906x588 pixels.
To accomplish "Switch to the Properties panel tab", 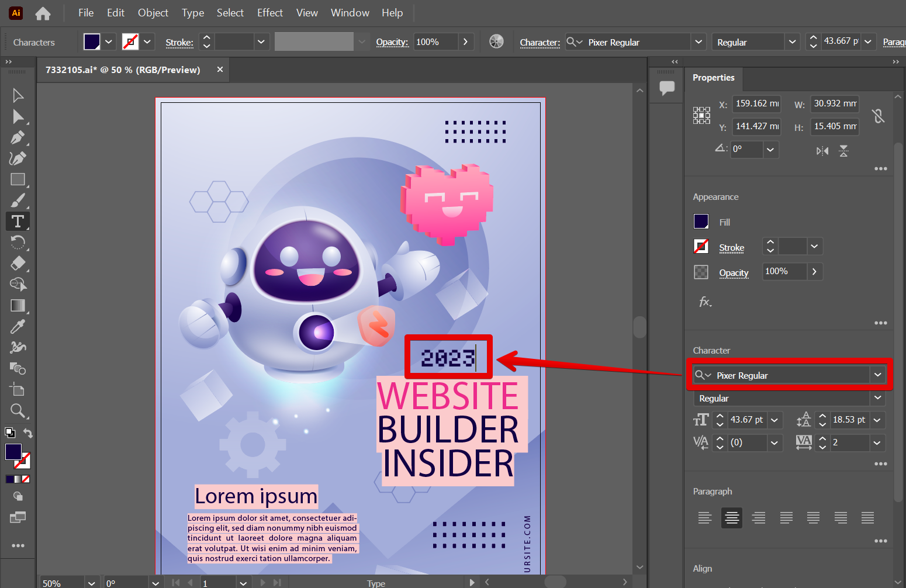I will coord(713,78).
